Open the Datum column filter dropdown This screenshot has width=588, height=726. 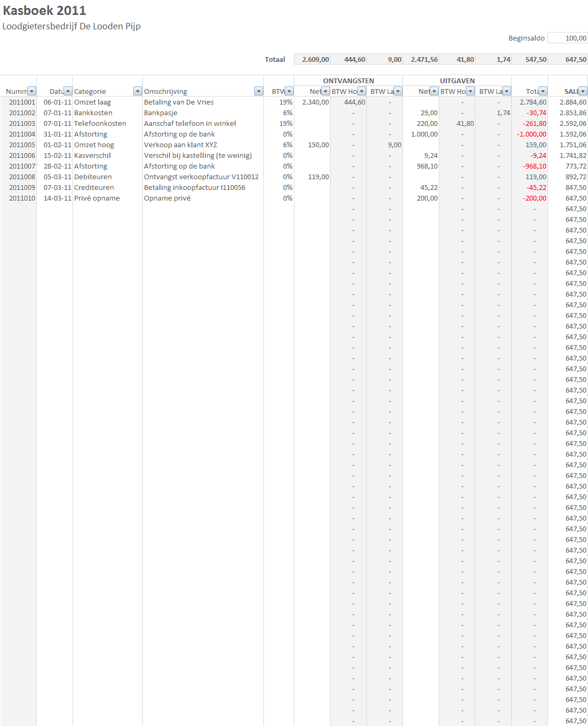click(68, 91)
